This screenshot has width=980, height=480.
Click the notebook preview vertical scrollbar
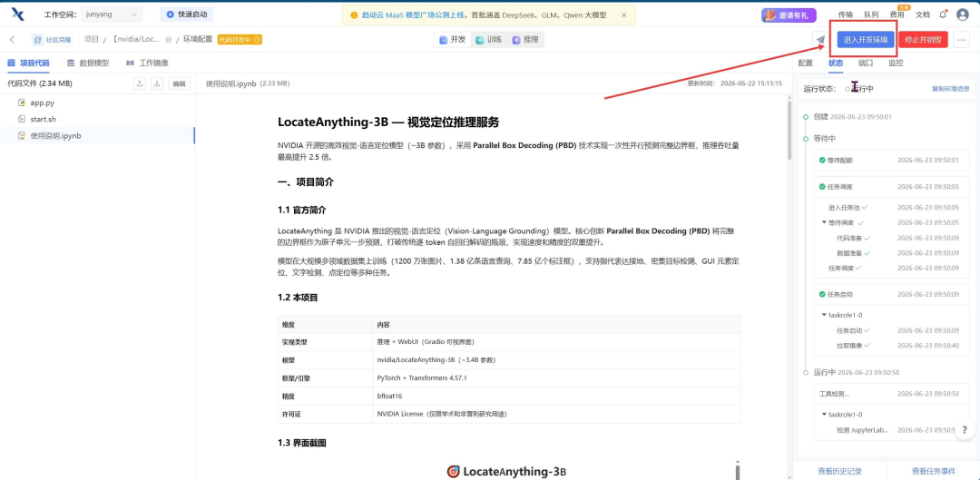tap(789, 132)
